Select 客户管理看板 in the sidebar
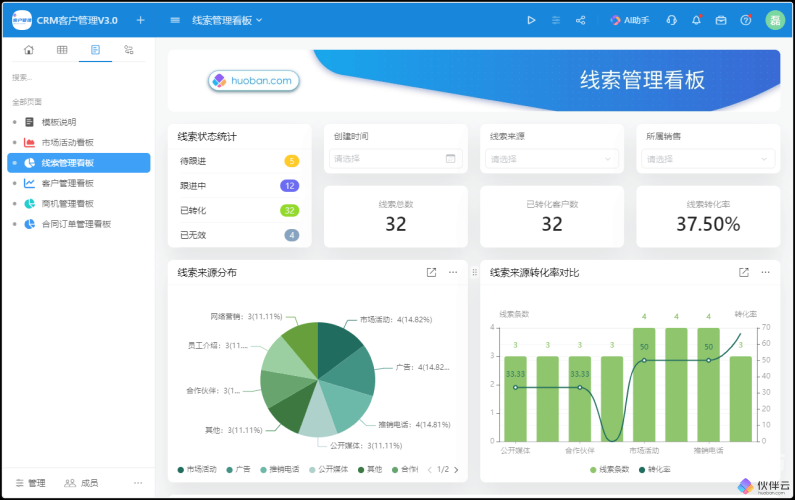The image size is (795, 500). tap(67, 183)
